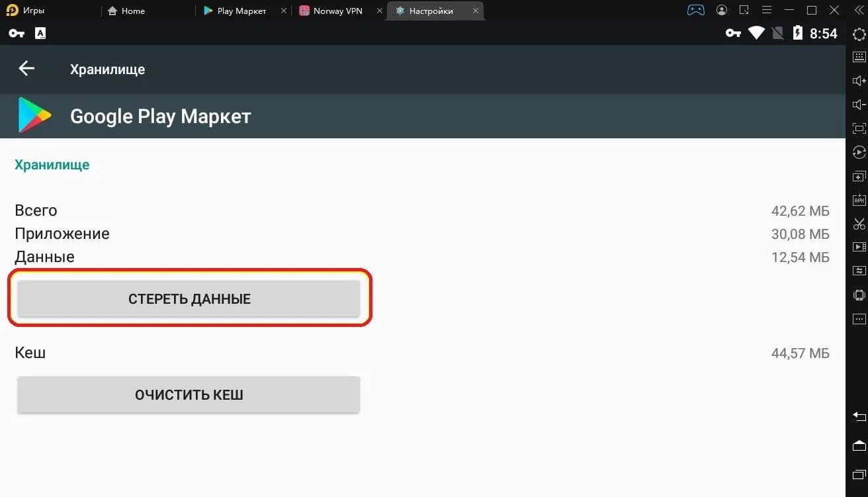Tap Android back button in sidebar
Screen dimensions: 868x497
[x=859, y=416]
